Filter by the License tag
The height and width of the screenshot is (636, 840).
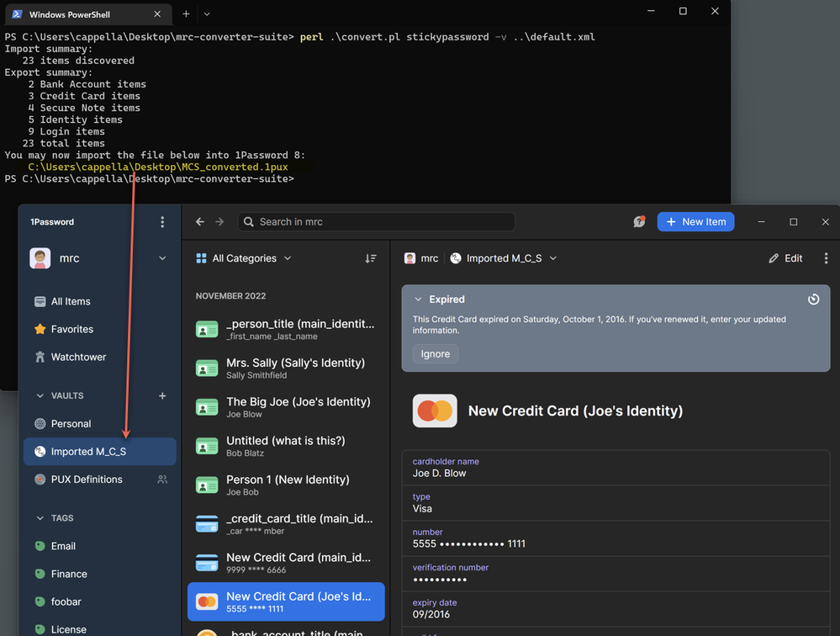100,629
